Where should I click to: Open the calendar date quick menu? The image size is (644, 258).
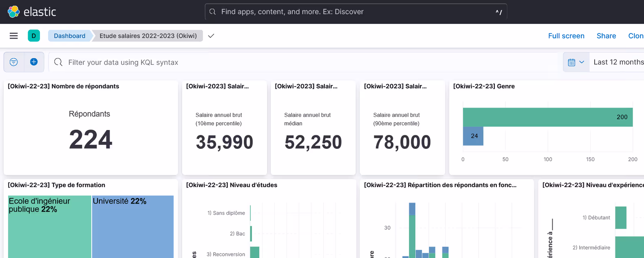(x=576, y=62)
